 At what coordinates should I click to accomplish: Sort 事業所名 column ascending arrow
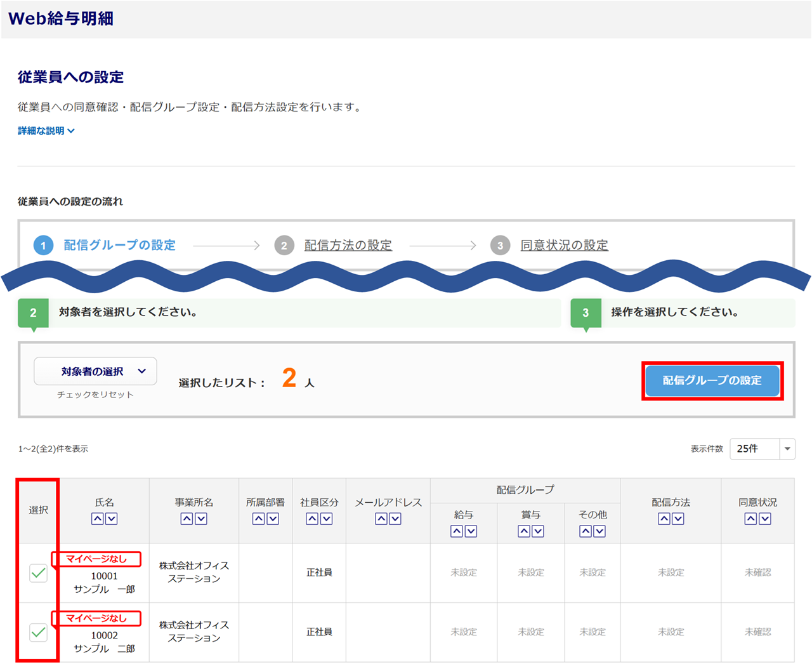[x=187, y=519]
